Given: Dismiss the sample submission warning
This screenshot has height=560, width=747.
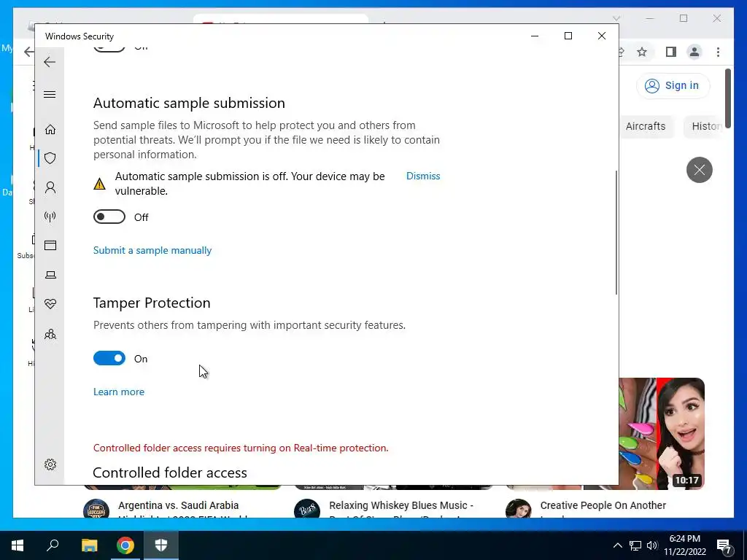Looking at the screenshot, I should 423,176.
